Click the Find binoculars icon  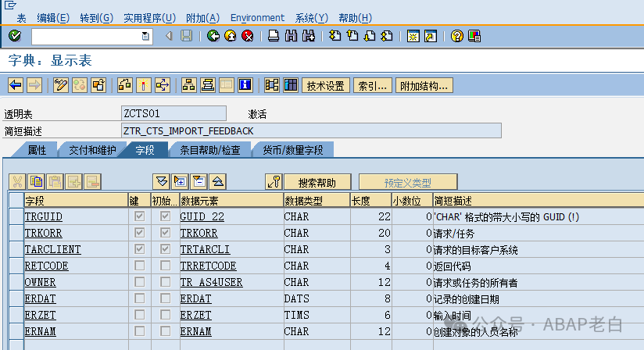pyautogui.click(x=291, y=36)
